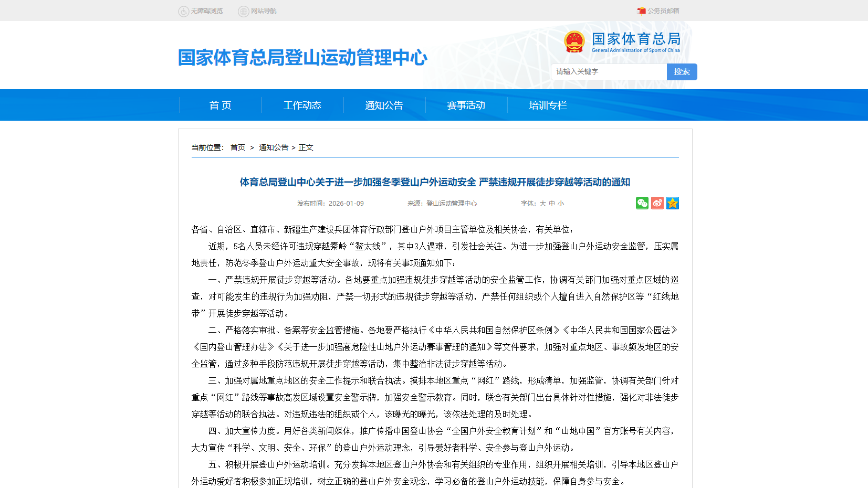
Task: Click the site navigation icon
Action: click(244, 11)
